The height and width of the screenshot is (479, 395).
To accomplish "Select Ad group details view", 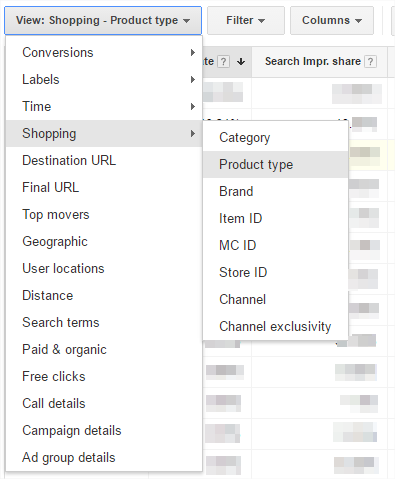I will 104,458.
